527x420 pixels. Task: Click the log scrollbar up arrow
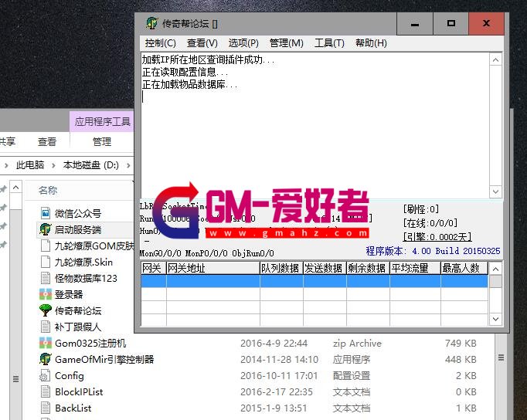click(x=496, y=60)
